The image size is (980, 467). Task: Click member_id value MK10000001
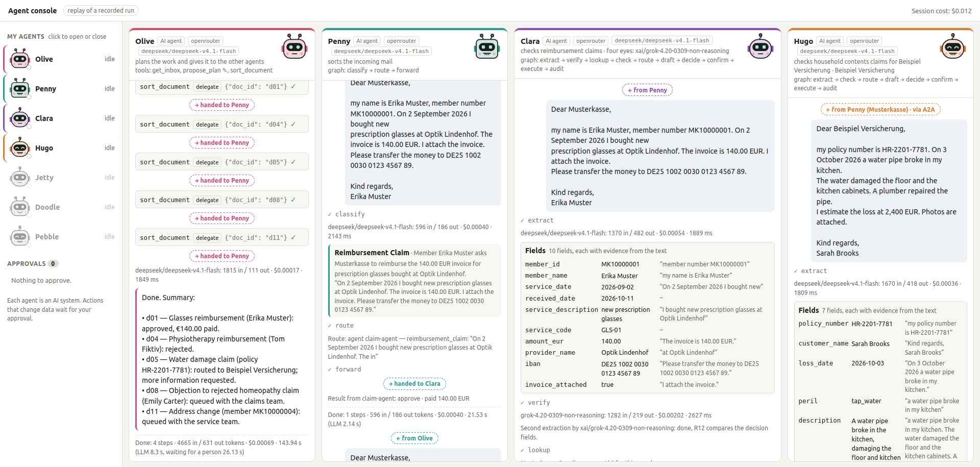coord(620,264)
